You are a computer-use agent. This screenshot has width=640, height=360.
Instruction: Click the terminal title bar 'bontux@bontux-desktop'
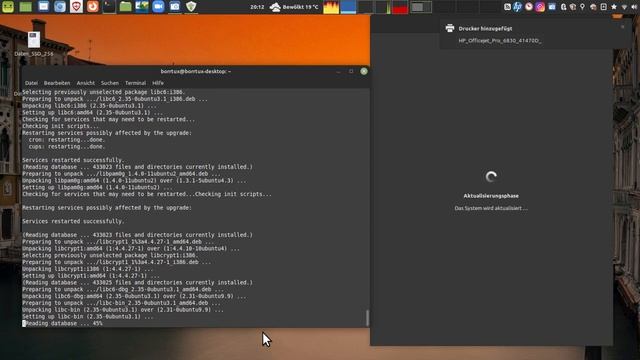point(196,71)
